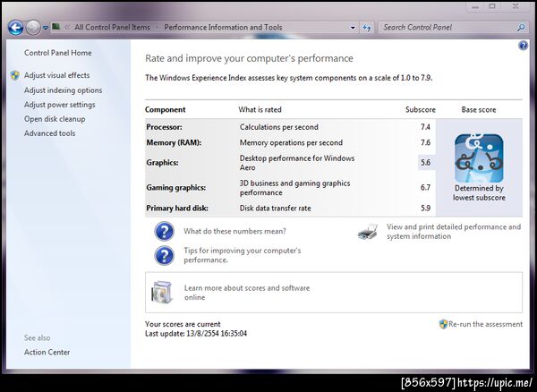The width and height of the screenshot is (537, 392).
Task: Click the Base score column header
Action: [479, 110]
